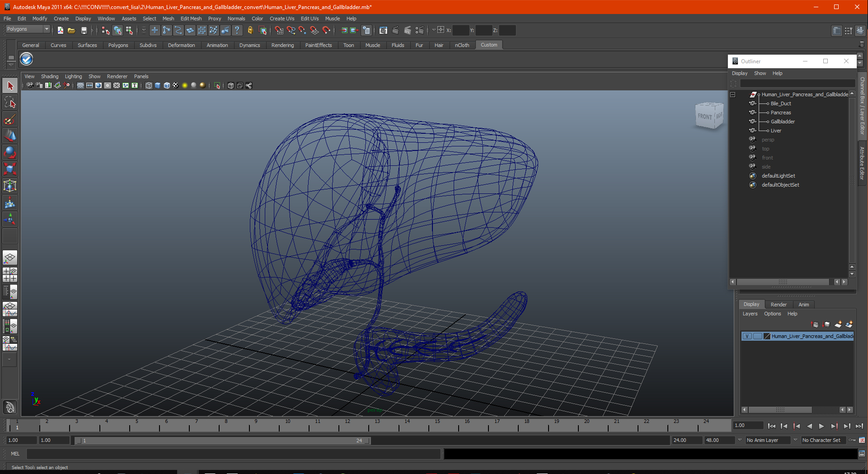
Task: Click the Save Scene disk icon
Action: point(84,30)
